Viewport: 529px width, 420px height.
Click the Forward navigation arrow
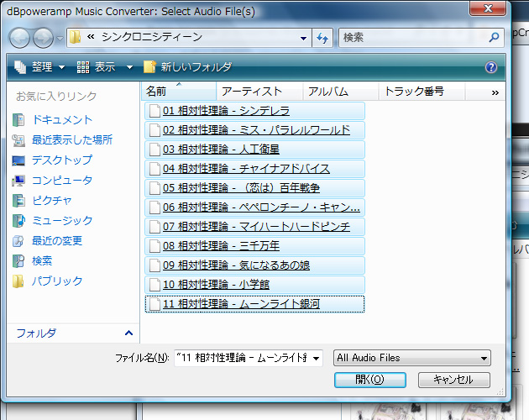43,38
